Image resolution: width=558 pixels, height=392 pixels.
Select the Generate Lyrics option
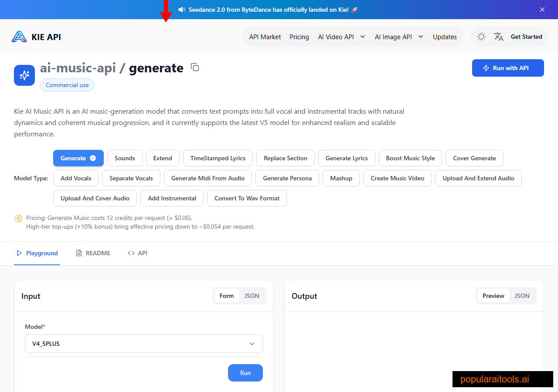(347, 158)
